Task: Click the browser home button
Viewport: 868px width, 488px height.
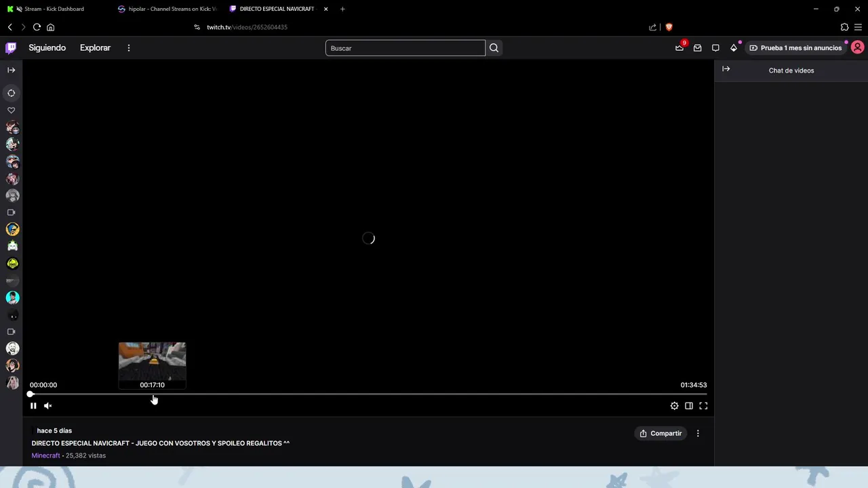Action: click(50, 27)
